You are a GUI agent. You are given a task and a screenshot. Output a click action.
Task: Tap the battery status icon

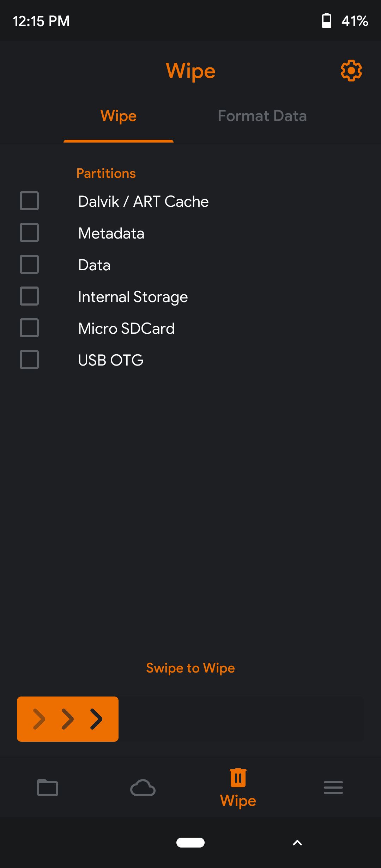click(327, 20)
